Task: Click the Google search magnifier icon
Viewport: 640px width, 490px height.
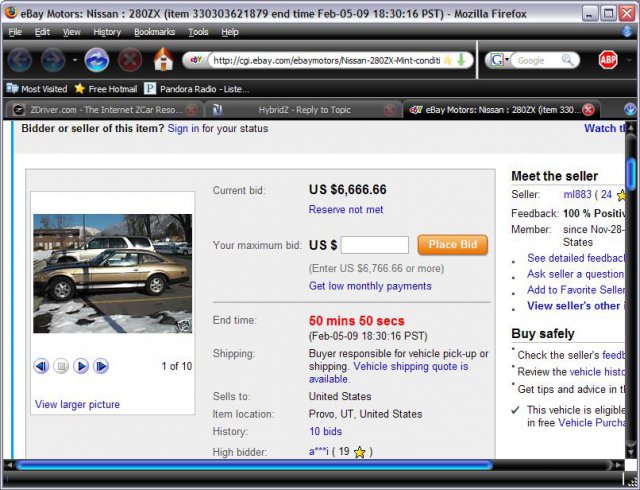Action: click(568, 60)
